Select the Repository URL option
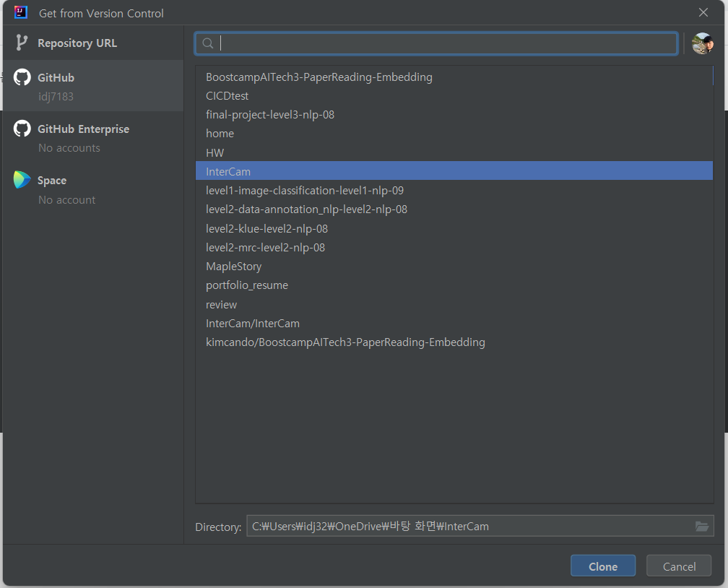The height and width of the screenshot is (588, 728). pyautogui.click(x=93, y=43)
